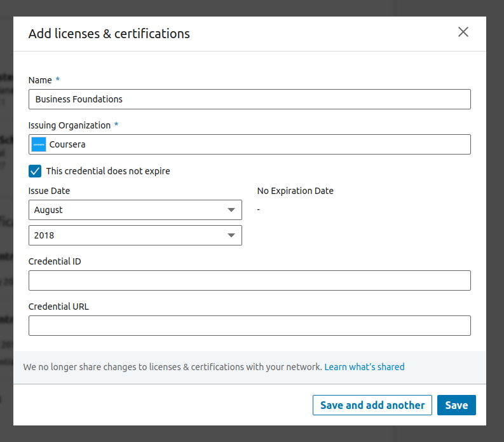Click the blue Save button
The height and width of the screenshot is (442, 504).
coord(456,405)
